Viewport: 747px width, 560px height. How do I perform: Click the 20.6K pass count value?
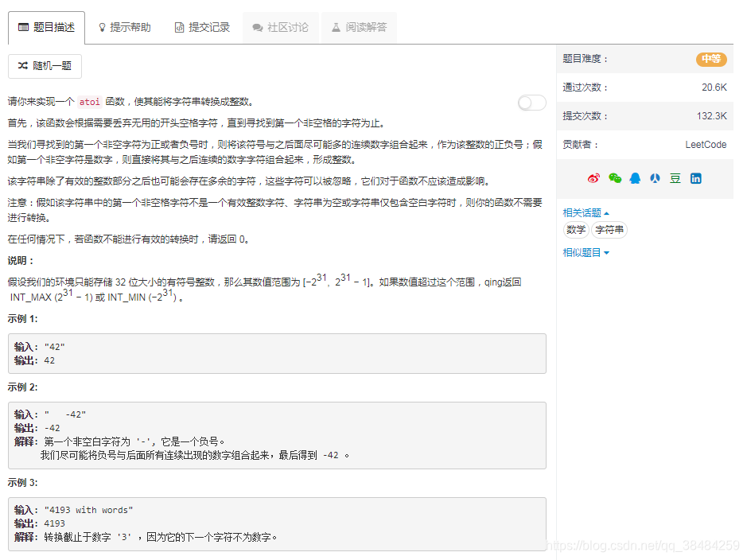[x=714, y=87]
